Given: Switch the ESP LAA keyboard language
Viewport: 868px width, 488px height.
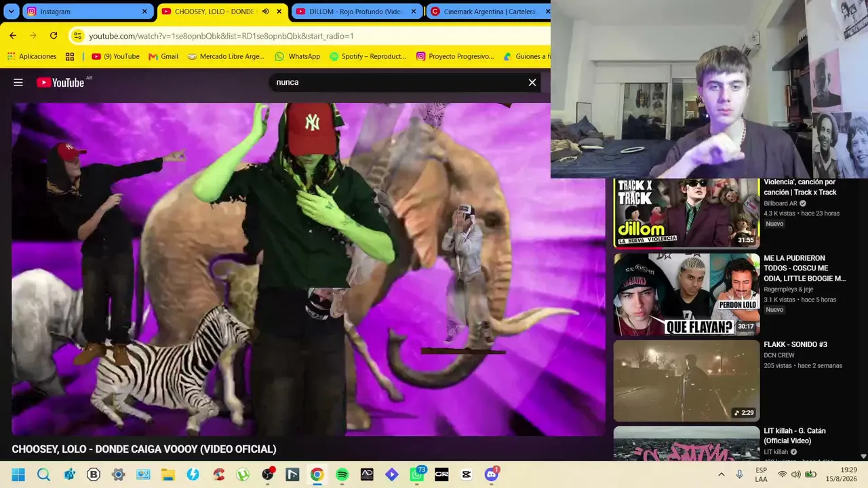Looking at the screenshot, I should pos(762,474).
